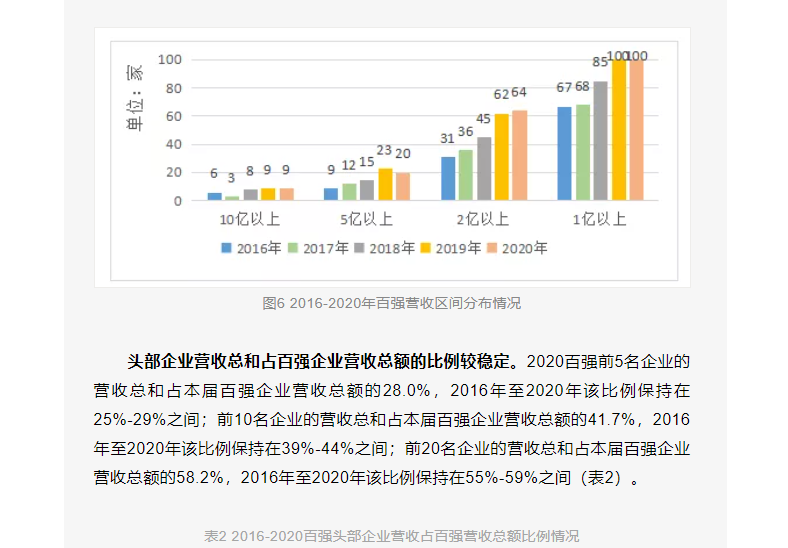This screenshot has height=548, width=788.
Task: Click the yellow bar labeled 62
Action: 502,157
